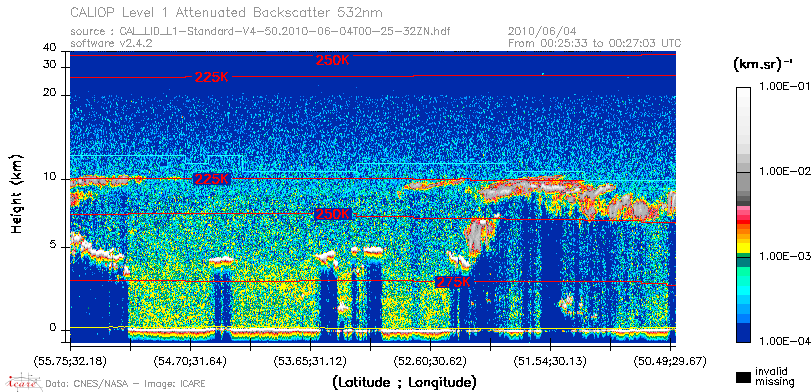
Task: Click the CALIOP Level 1 plot title
Action: tap(227, 12)
